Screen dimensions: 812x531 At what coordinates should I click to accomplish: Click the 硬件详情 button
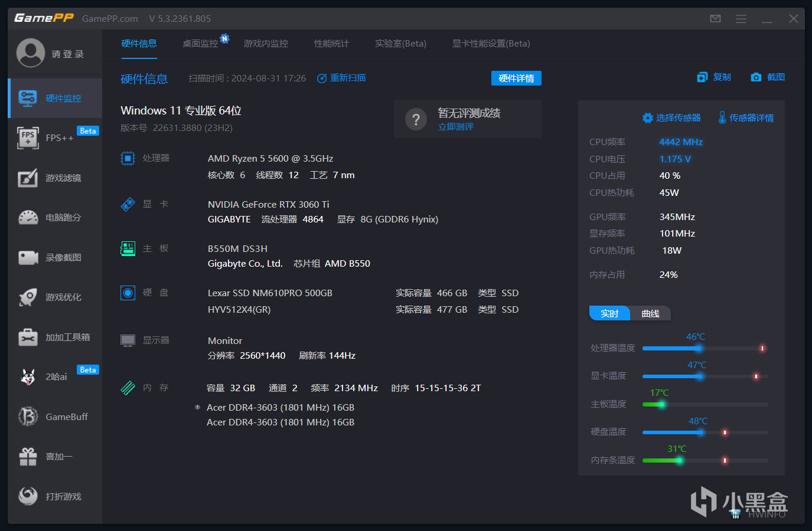(516, 78)
